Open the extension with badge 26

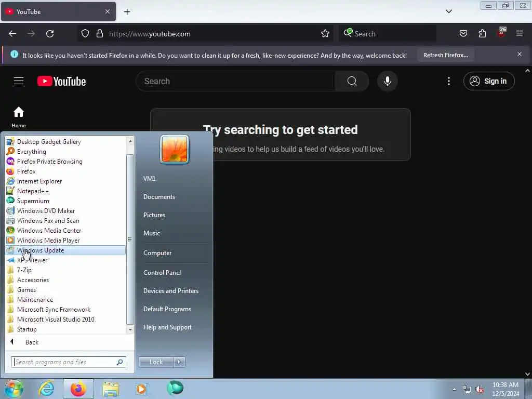(501, 33)
